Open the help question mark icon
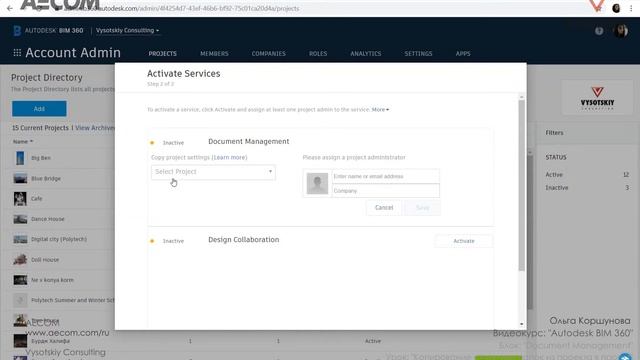This screenshot has height=360, width=640. click(x=599, y=31)
